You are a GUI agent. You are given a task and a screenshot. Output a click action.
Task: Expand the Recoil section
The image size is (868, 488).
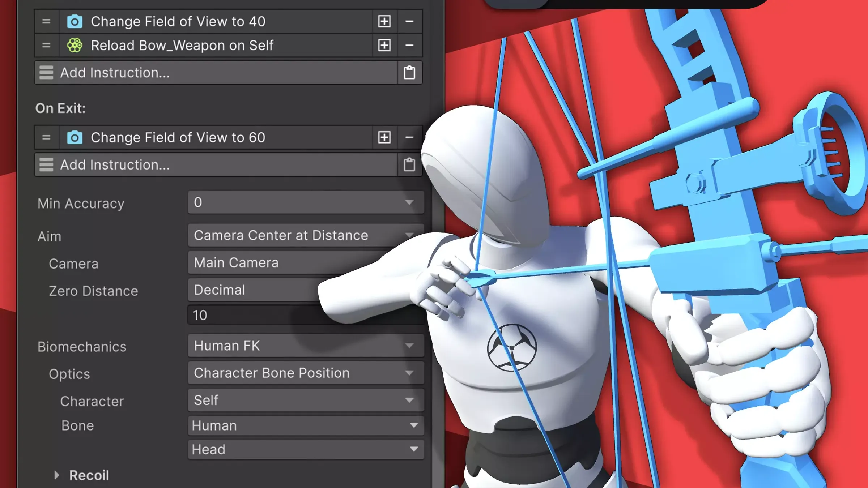click(57, 475)
